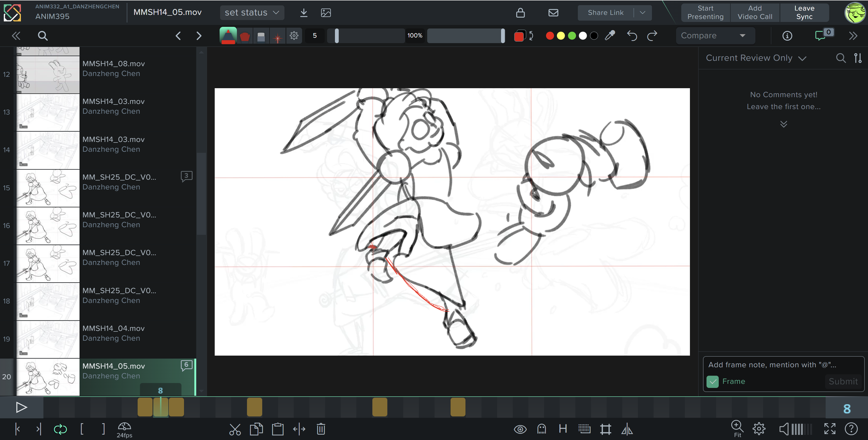Select the yellow color swatch
The image size is (868, 440).
click(561, 35)
